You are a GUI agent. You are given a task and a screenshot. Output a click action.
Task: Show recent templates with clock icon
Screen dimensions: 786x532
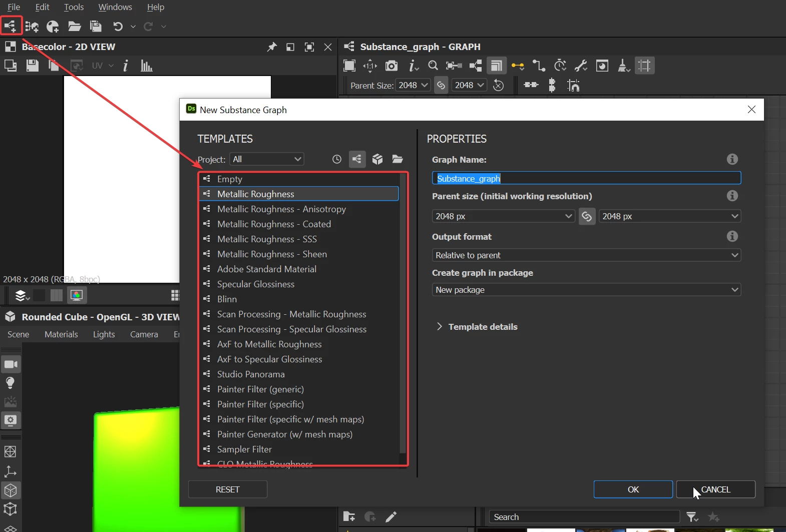337,159
